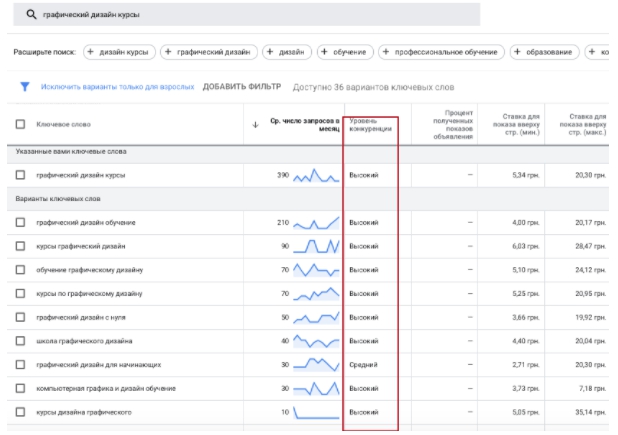The width and height of the screenshot is (618, 435).
Task: Open trend sparkline for 'школа графического дизайна'
Action: click(x=316, y=341)
